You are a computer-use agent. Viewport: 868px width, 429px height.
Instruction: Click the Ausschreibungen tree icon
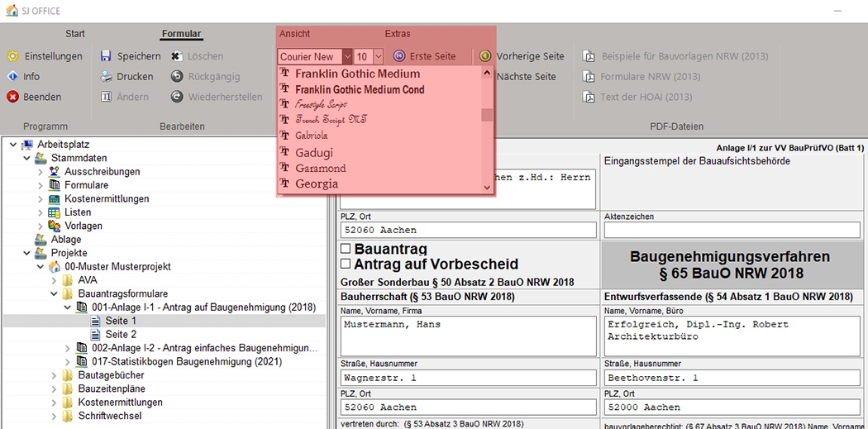point(55,172)
